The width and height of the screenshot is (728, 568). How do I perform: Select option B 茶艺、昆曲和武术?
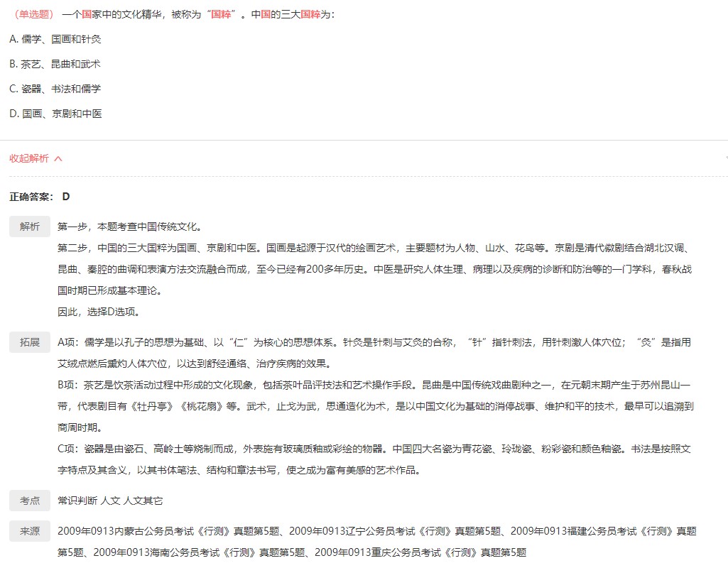55,64
